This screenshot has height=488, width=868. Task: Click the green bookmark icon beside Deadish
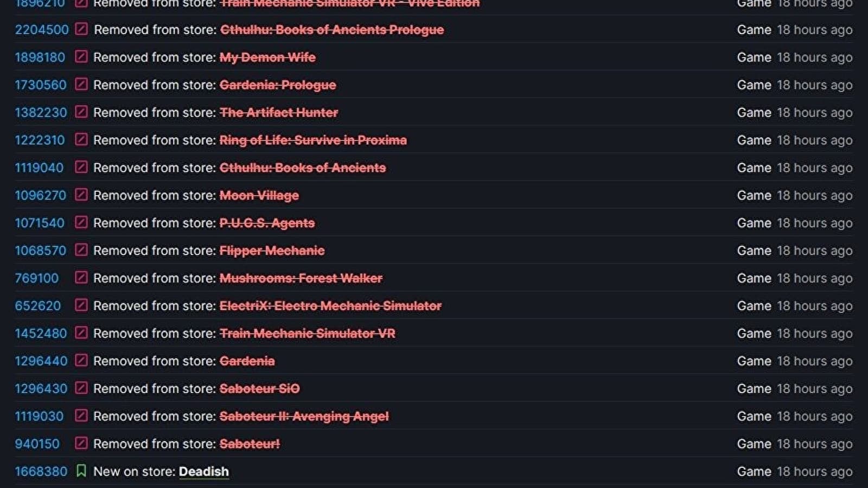pos(81,471)
